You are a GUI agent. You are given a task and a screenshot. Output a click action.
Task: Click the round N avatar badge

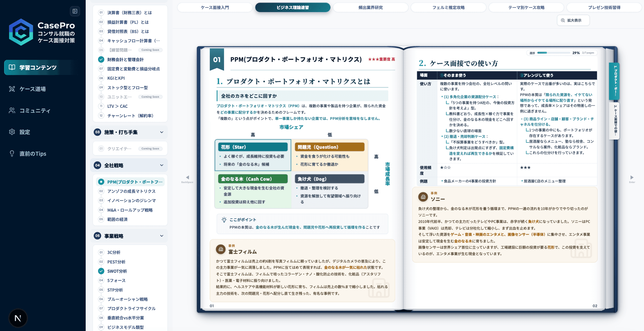[x=18, y=318]
